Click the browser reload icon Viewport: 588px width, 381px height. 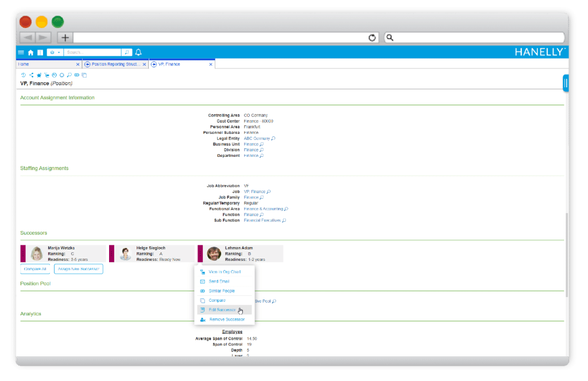[372, 37]
